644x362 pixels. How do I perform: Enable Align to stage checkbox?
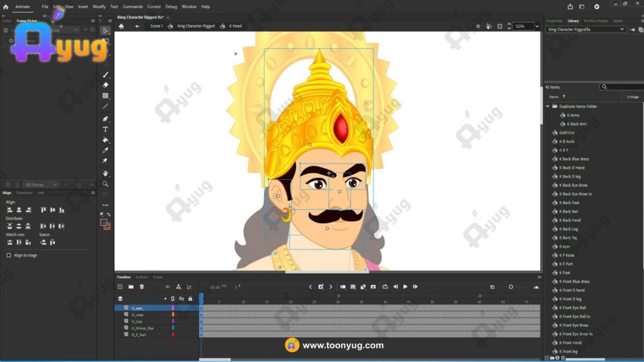(9, 255)
